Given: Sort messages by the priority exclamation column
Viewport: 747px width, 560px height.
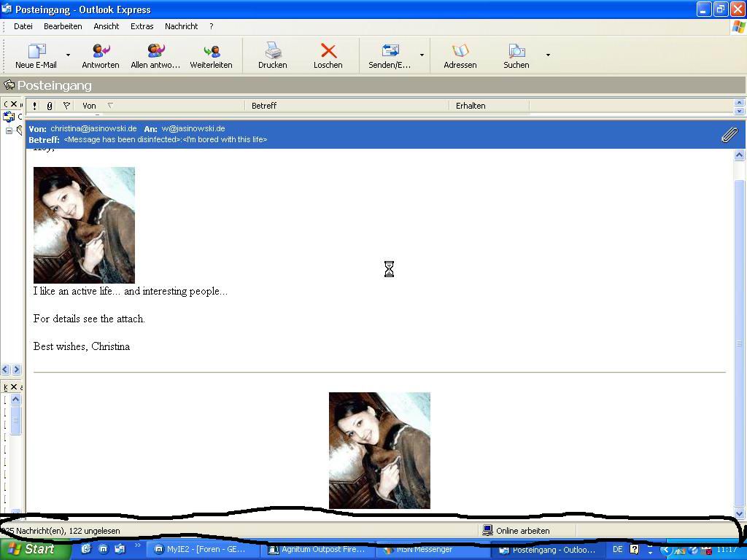Looking at the screenshot, I should pos(35,106).
